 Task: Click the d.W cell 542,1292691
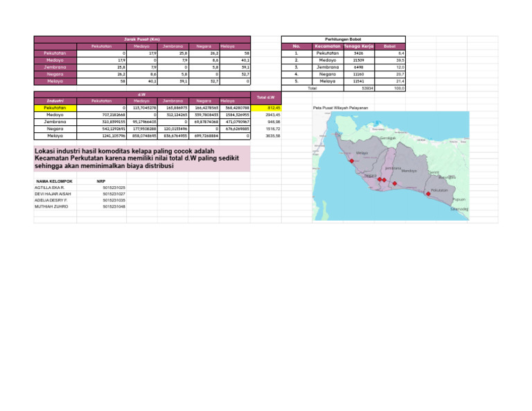point(101,129)
